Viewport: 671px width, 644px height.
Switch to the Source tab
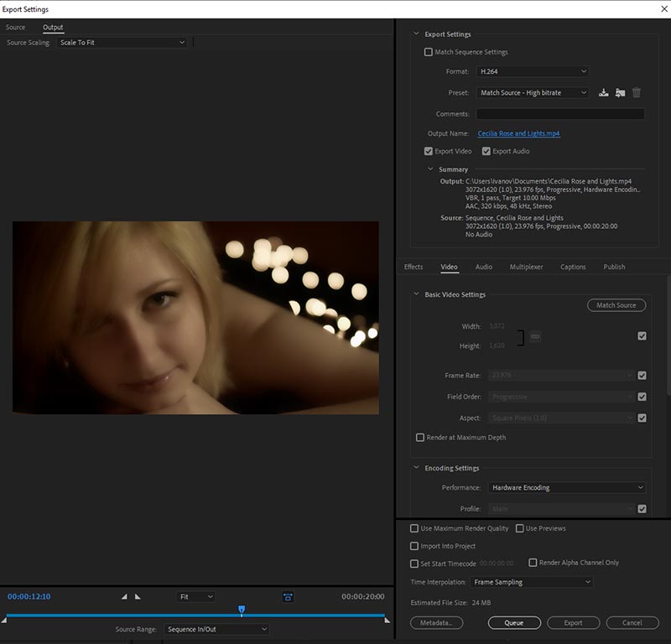coord(15,28)
